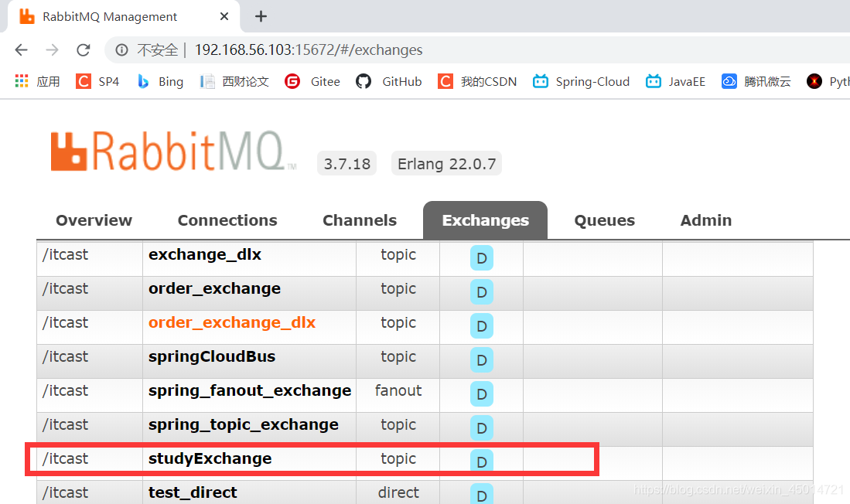The image size is (850, 504).
Task: Click the browser forward arrow
Action: tap(52, 49)
